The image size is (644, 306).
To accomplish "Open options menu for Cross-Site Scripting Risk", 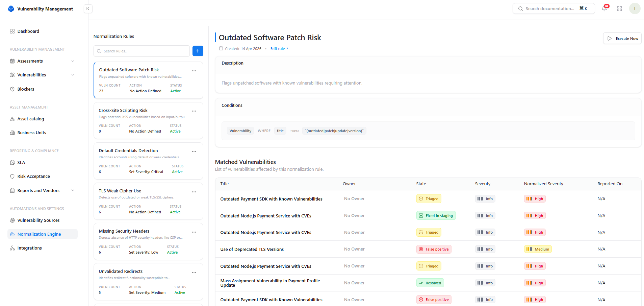I will tap(194, 111).
